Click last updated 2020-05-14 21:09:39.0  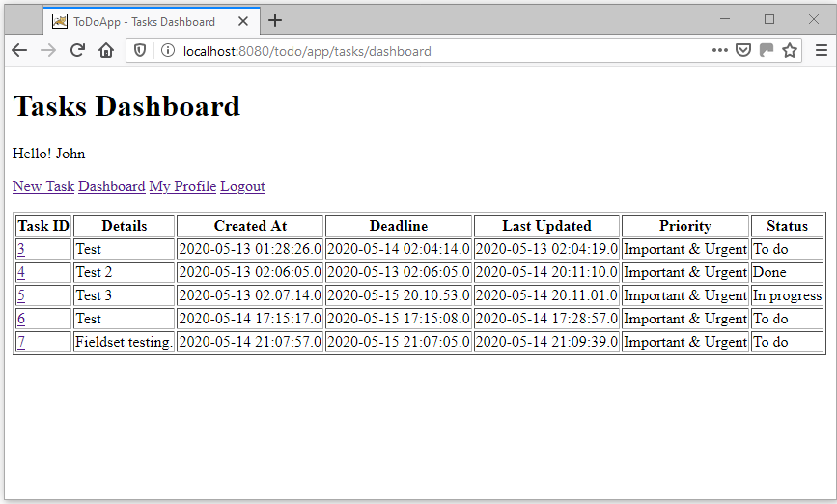546,342
